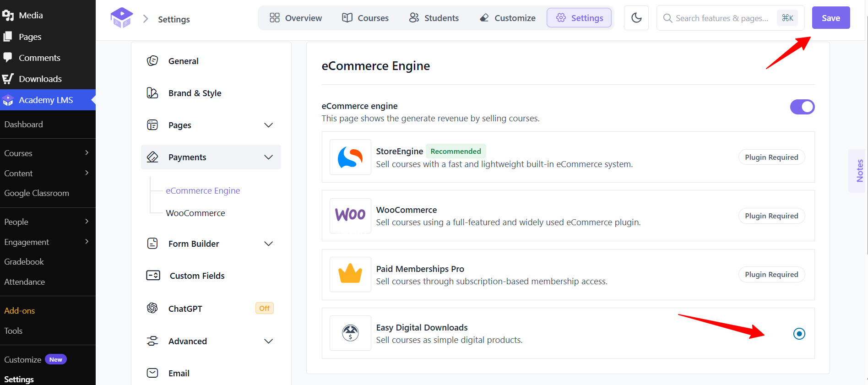
Task: Click the ChatGPT Off status badge
Action: coord(265,308)
